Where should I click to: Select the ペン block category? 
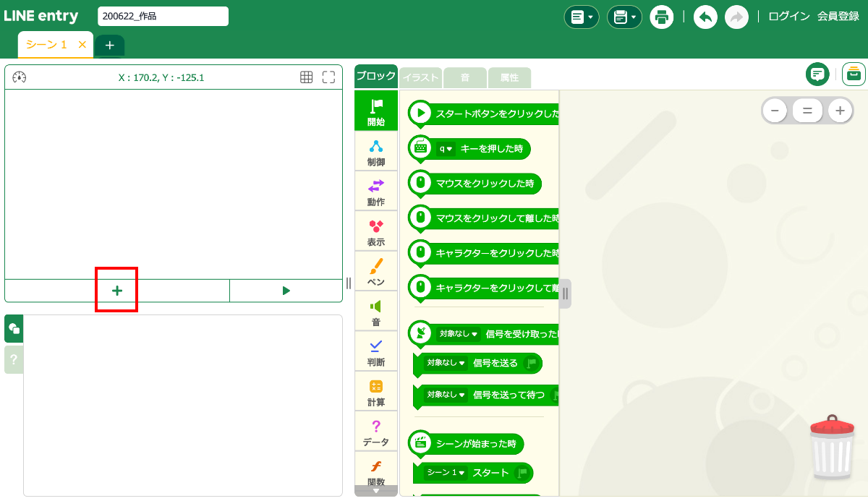[x=376, y=271]
